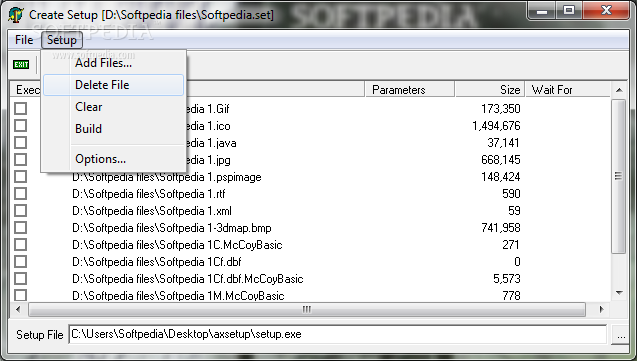Click the size value 668,145

tap(500, 160)
